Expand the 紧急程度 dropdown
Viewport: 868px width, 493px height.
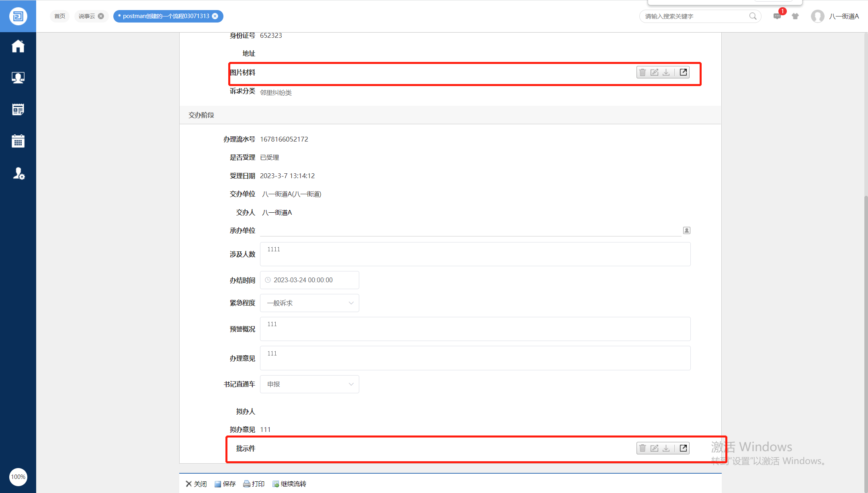click(309, 303)
